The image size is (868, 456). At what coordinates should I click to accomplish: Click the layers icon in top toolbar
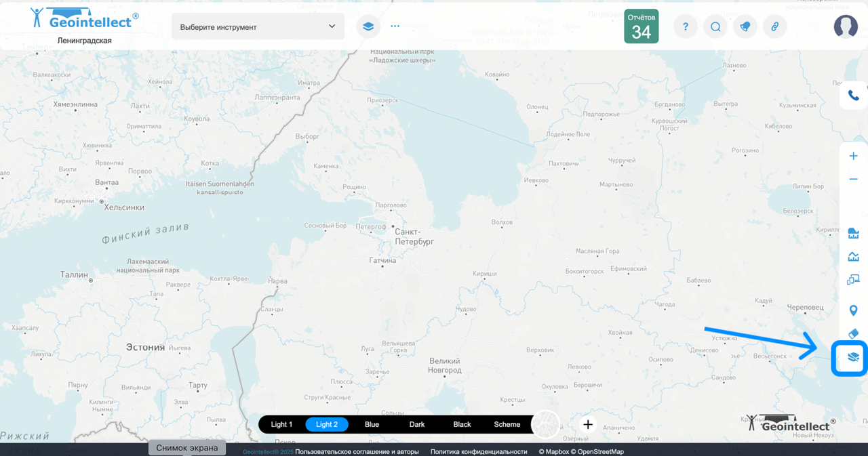click(368, 26)
